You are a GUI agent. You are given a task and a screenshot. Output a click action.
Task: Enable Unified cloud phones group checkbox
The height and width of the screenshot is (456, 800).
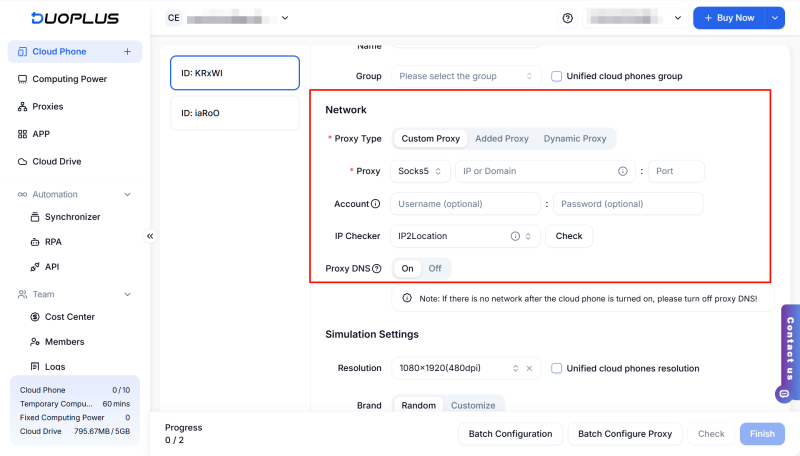(x=557, y=76)
